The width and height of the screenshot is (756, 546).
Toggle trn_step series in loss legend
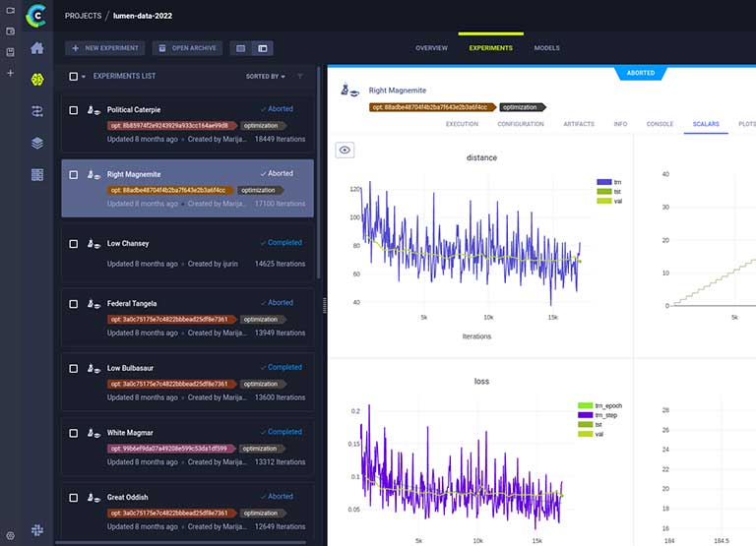(598, 415)
